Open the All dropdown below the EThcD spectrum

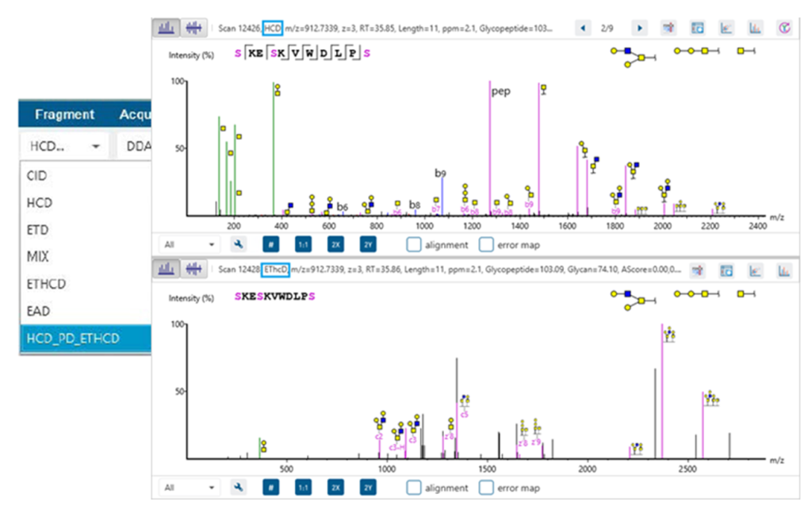click(x=189, y=488)
